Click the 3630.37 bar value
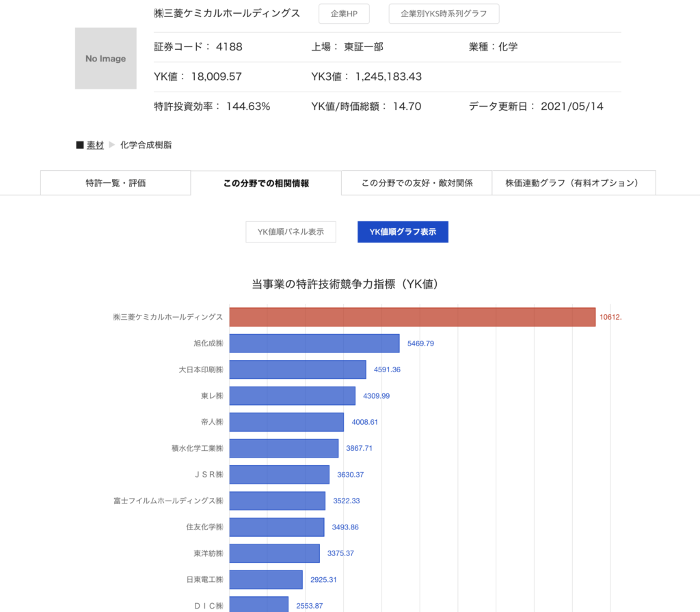 (351, 475)
